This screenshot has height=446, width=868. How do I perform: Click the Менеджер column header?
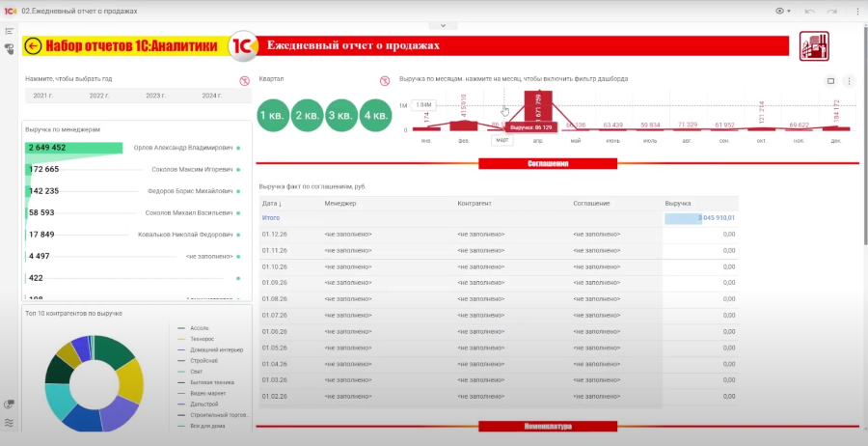pyautogui.click(x=340, y=204)
